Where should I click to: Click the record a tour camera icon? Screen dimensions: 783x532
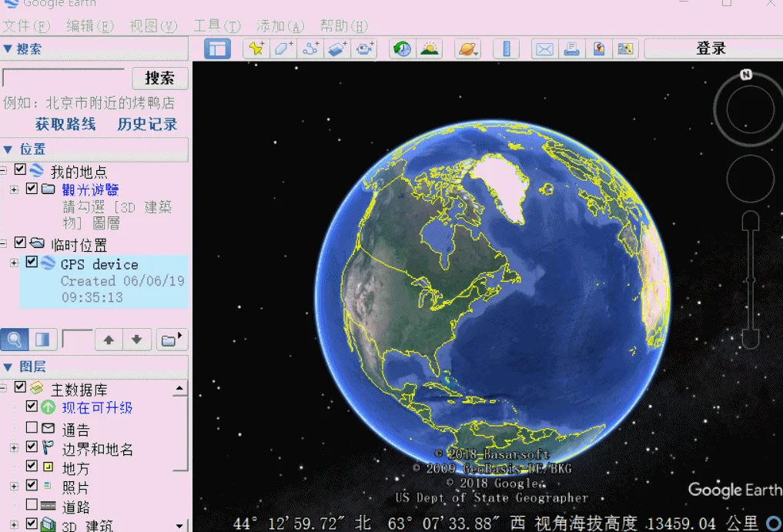click(364, 49)
